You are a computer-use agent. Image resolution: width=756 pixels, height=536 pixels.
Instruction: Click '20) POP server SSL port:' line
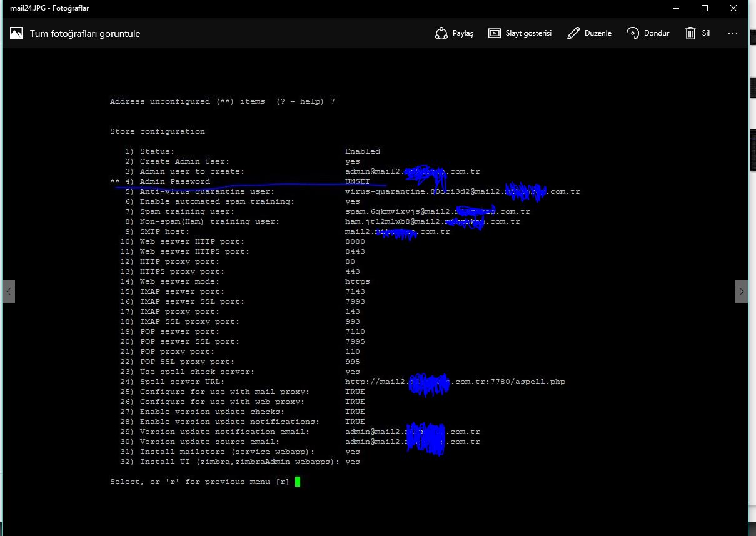point(180,341)
